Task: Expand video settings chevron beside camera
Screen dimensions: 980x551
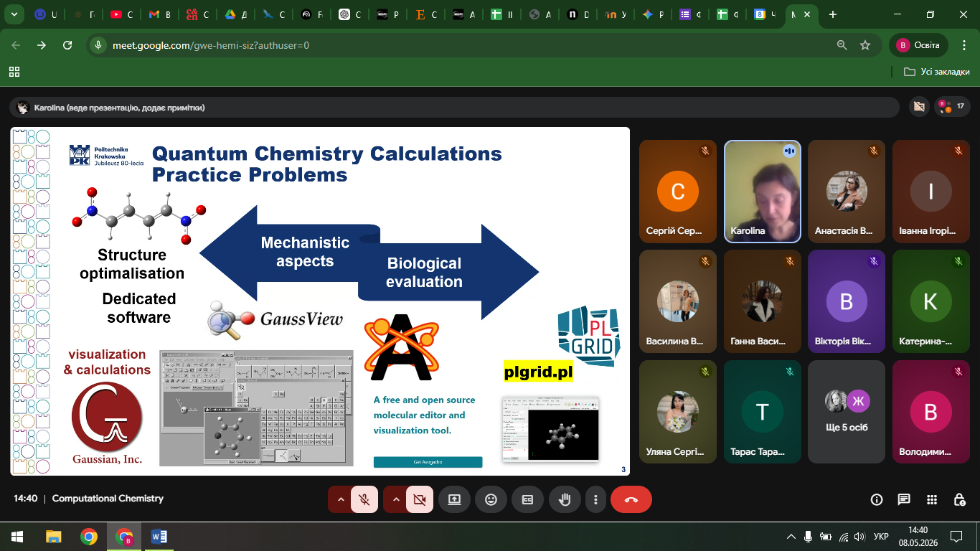Action: tap(395, 499)
